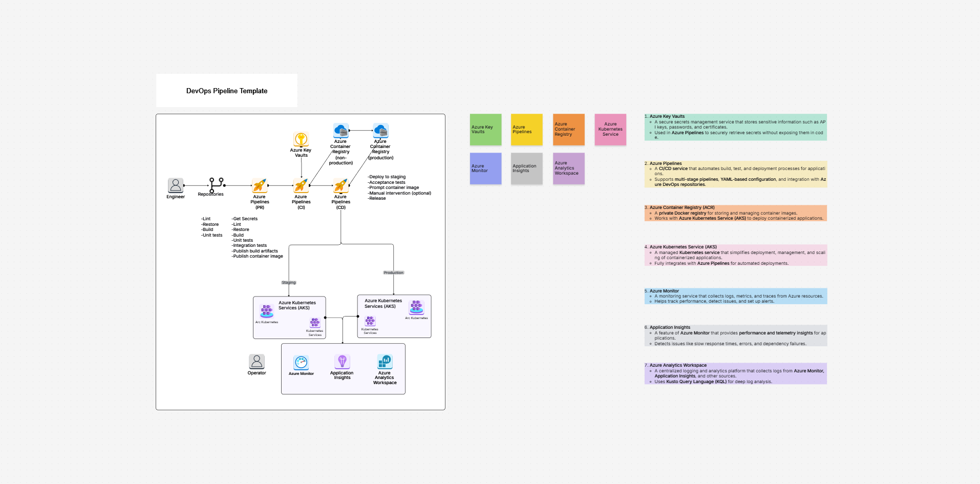The width and height of the screenshot is (980, 484).
Task: Select the Azure Analytics Workspace chart icon
Action: (x=385, y=362)
